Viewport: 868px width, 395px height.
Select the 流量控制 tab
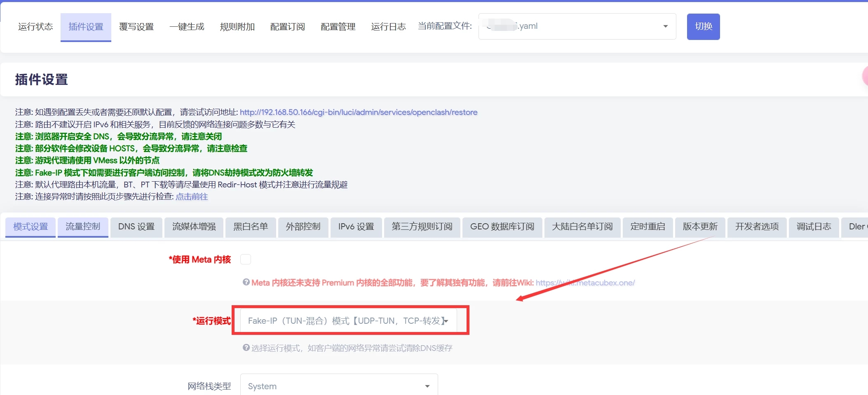(x=83, y=227)
